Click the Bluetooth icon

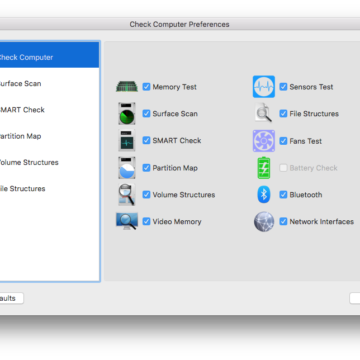pyautogui.click(x=264, y=195)
